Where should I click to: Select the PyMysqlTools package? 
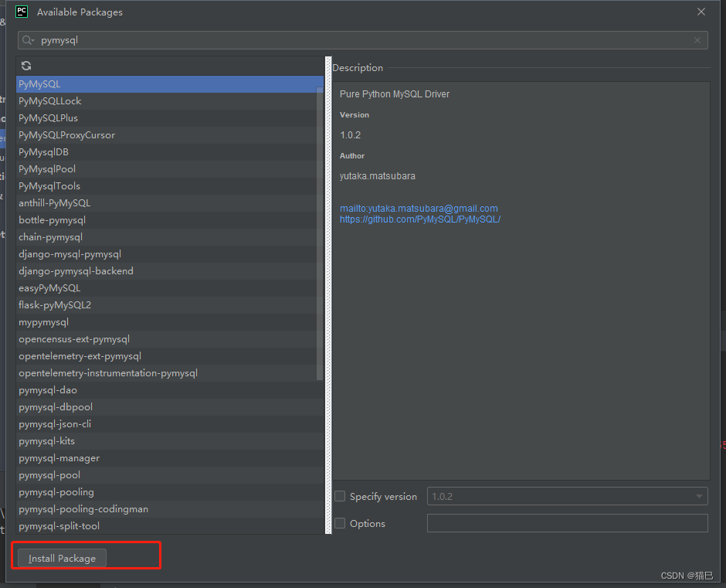pos(169,185)
